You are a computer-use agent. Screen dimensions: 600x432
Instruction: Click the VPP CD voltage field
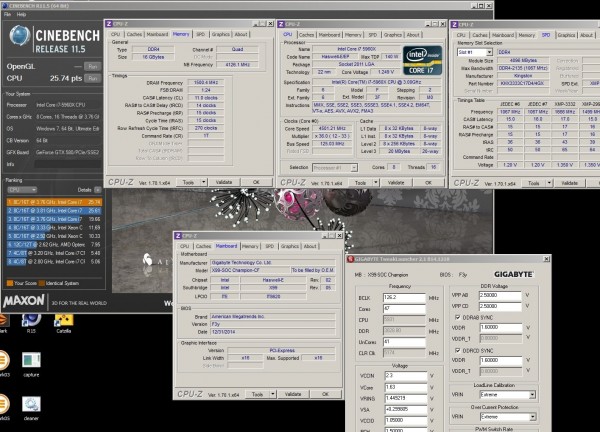(x=500, y=306)
